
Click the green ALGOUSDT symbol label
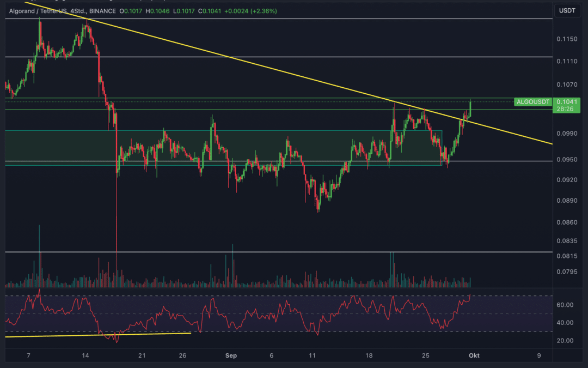[533, 102]
